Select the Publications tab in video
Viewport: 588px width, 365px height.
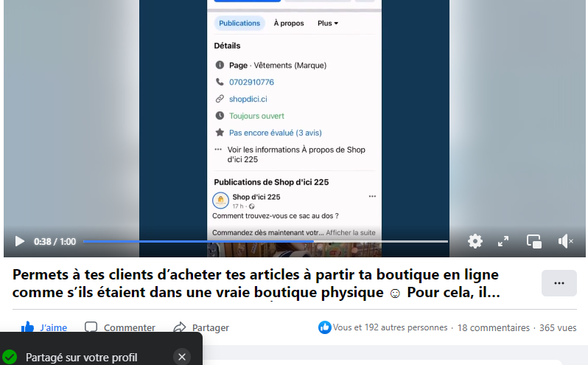tap(239, 23)
